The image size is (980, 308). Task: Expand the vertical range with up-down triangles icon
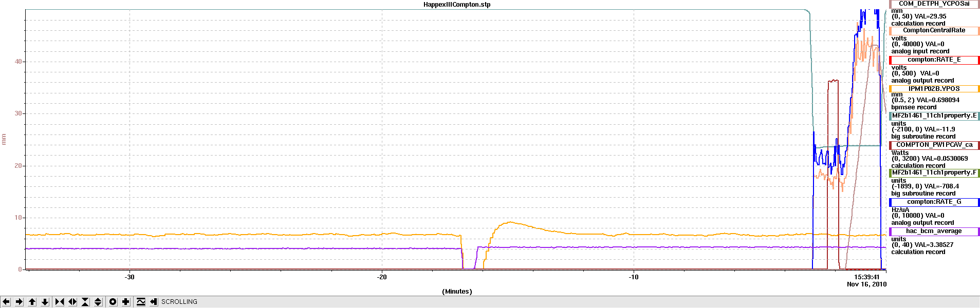(98, 302)
